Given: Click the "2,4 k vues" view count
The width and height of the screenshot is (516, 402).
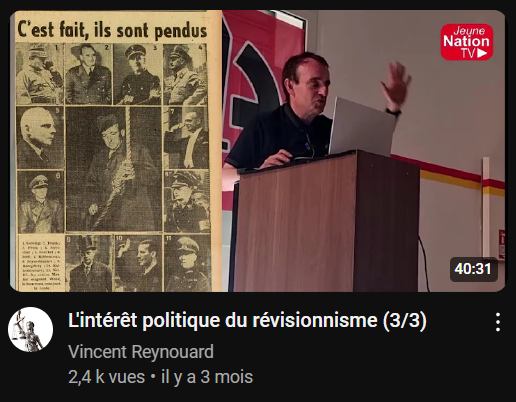Looking at the screenshot, I should tap(107, 377).
